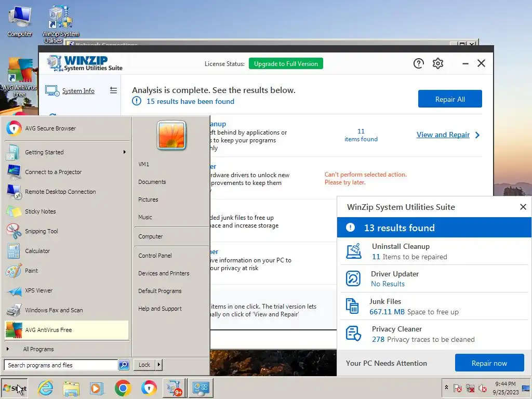This screenshot has width=532, height=399.
Task: Click the Start button
Action: coord(14,388)
